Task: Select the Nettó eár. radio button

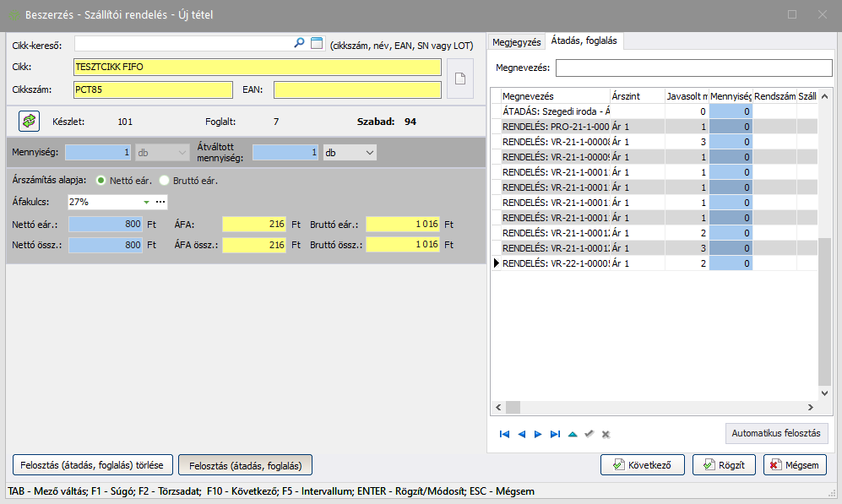Action: tap(101, 181)
